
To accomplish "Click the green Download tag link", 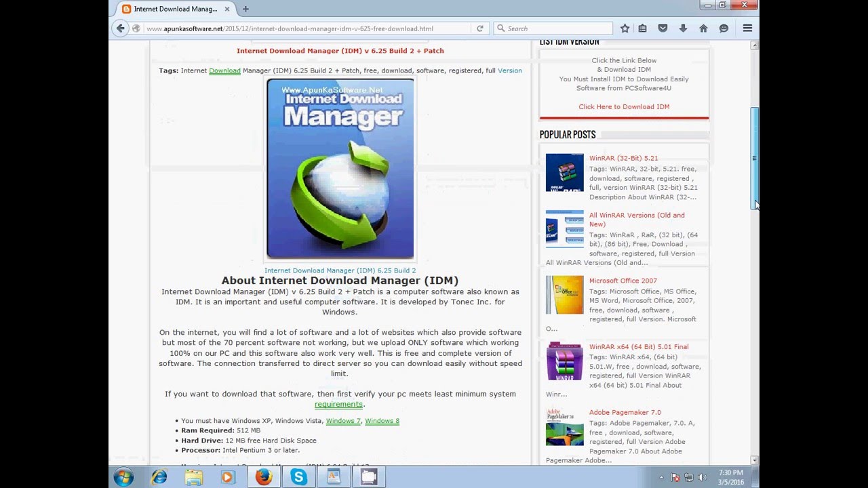I will (224, 70).
